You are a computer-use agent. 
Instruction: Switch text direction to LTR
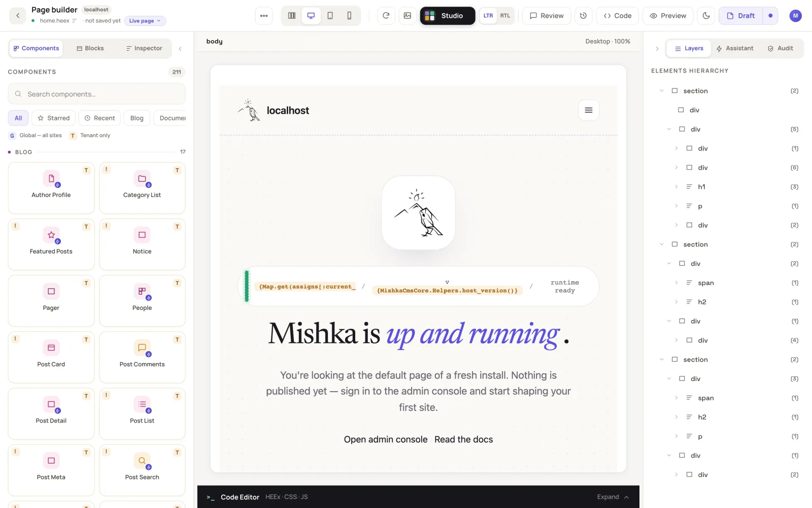pos(488,16)
